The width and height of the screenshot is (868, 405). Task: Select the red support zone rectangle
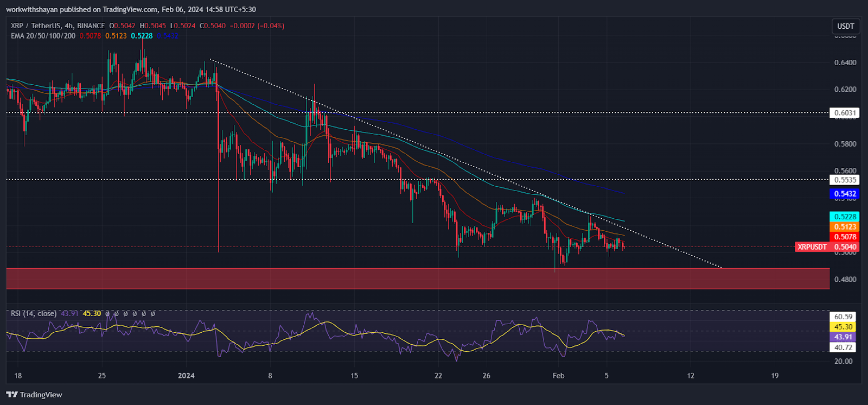click(418, 279)
